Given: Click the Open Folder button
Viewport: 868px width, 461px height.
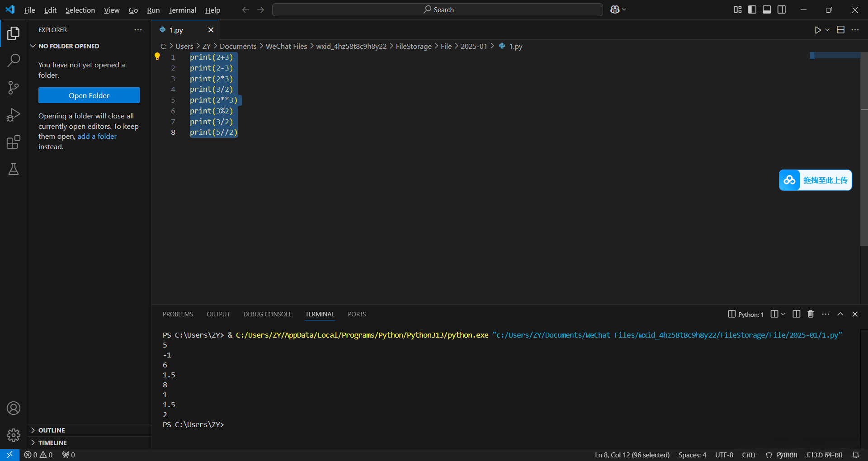Looking at the screenshot, I should (x=89, y=95).
